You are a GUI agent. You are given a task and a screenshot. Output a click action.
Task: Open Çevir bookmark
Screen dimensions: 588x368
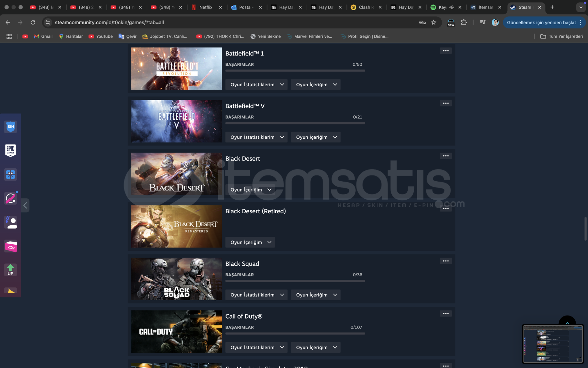pos(128,36)
